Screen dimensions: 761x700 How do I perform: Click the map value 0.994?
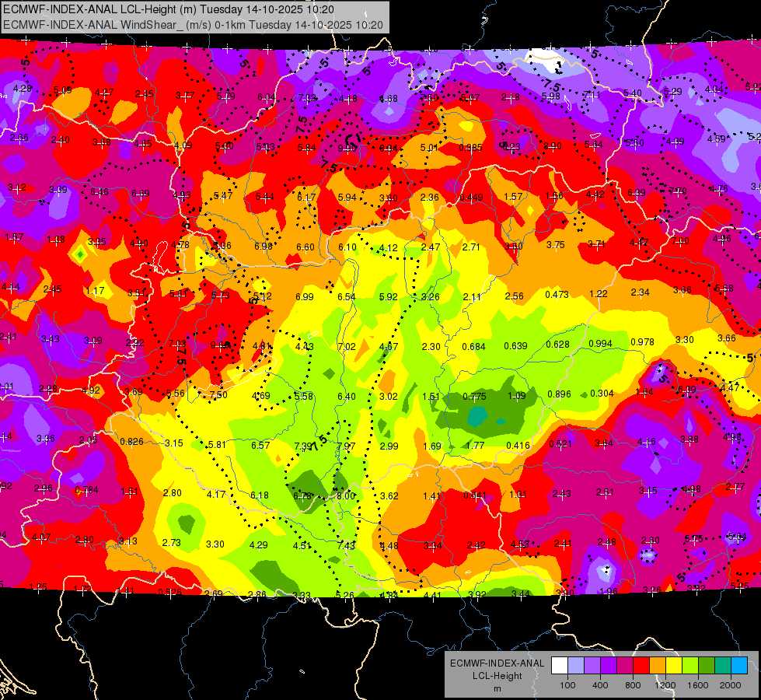(600, 344)
